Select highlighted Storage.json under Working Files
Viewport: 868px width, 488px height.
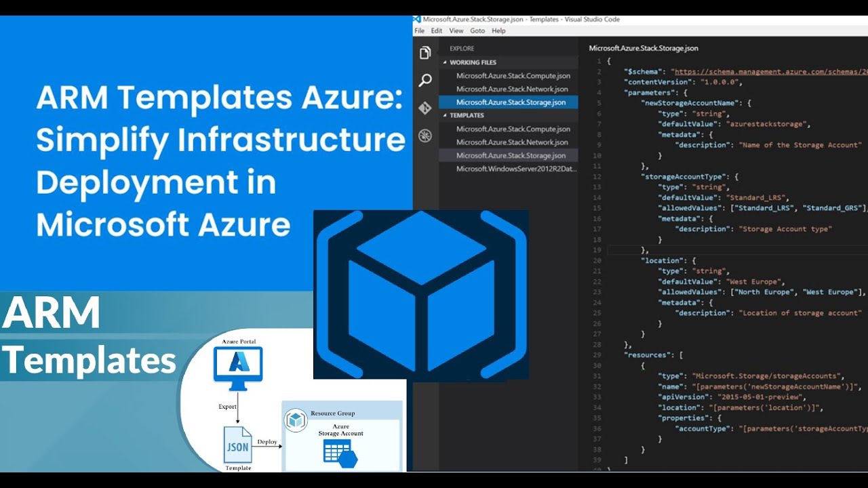pos(509,102)
